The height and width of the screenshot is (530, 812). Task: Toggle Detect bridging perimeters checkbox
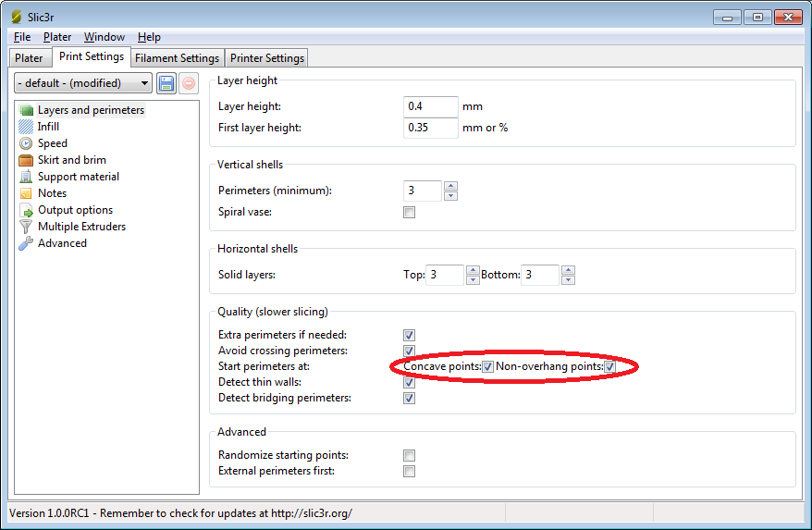click(x=409, y=399)
